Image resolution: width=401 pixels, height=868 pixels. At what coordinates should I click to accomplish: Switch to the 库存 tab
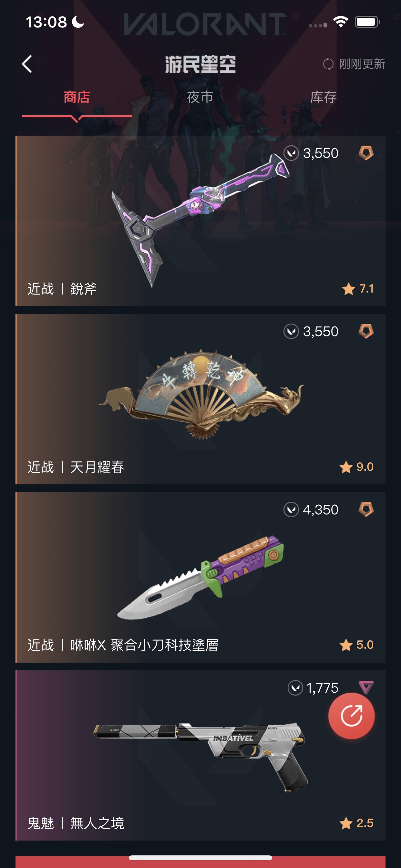coord(324,98)
